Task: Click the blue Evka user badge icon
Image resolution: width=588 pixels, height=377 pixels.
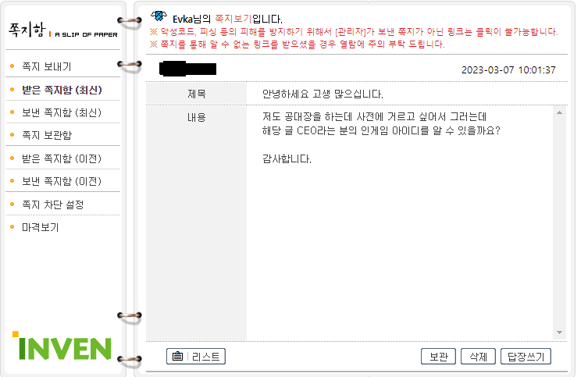Action: pyautogui.click(x=159, y=16)
